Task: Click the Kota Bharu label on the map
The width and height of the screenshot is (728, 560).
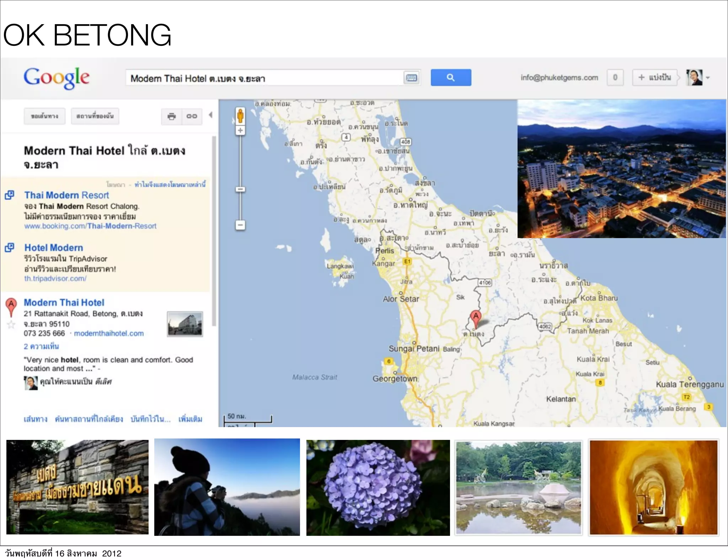Action: click(x=599, y=298)
